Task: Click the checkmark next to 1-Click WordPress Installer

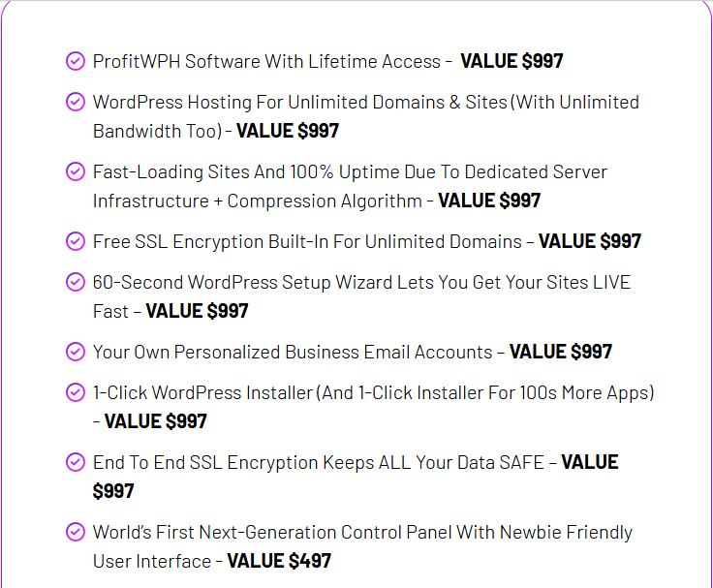Action: click(75, 392)
